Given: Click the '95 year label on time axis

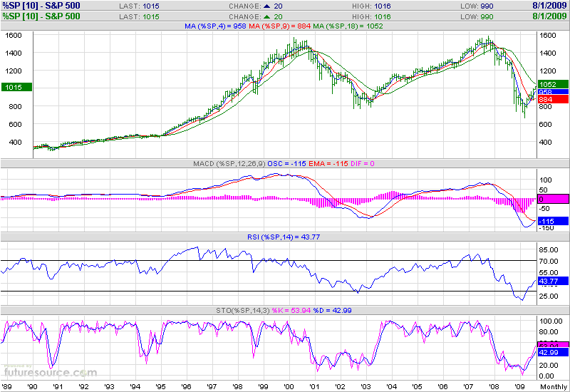Looking at the screenshot, I should [x=160, y=386].
